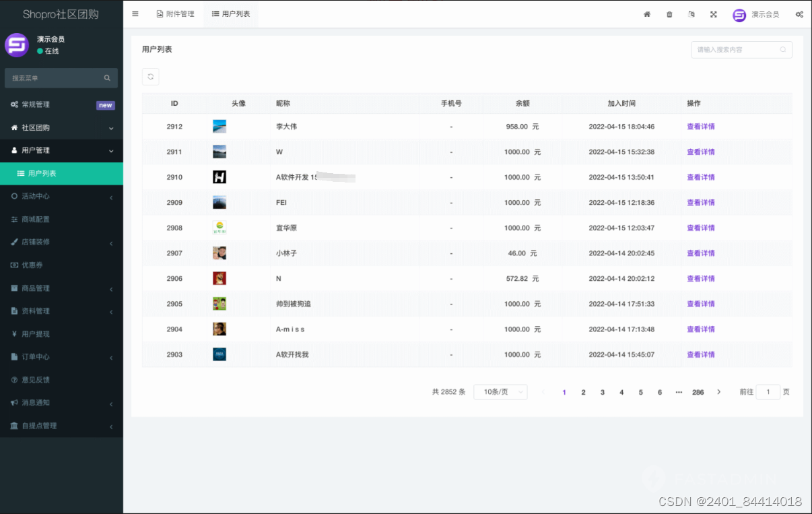Open the trash/clear cache icon in top bar
This screenshot has width=812, height=514.
(669, 13)
